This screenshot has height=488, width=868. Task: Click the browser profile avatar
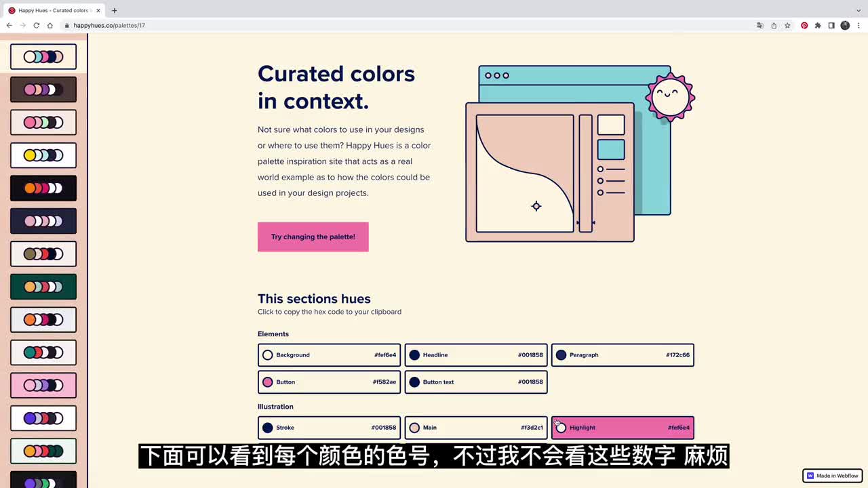845,25
